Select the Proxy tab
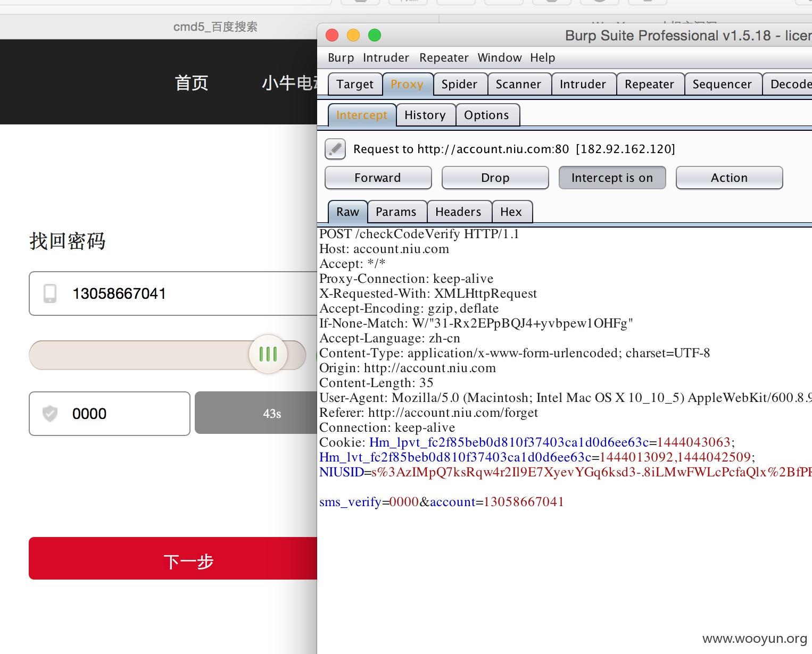Screen dimensions: 812x654 (407, 84)
